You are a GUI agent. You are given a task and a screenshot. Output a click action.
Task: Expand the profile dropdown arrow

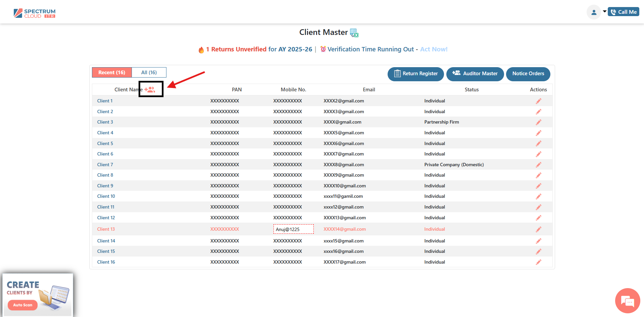click(604, 12)
